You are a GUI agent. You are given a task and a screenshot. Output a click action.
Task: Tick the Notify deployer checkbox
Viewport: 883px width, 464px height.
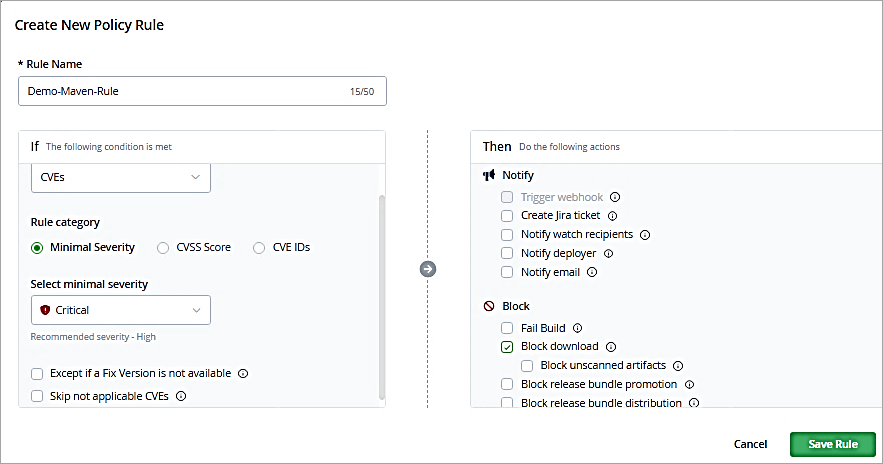tap(507, 253)
